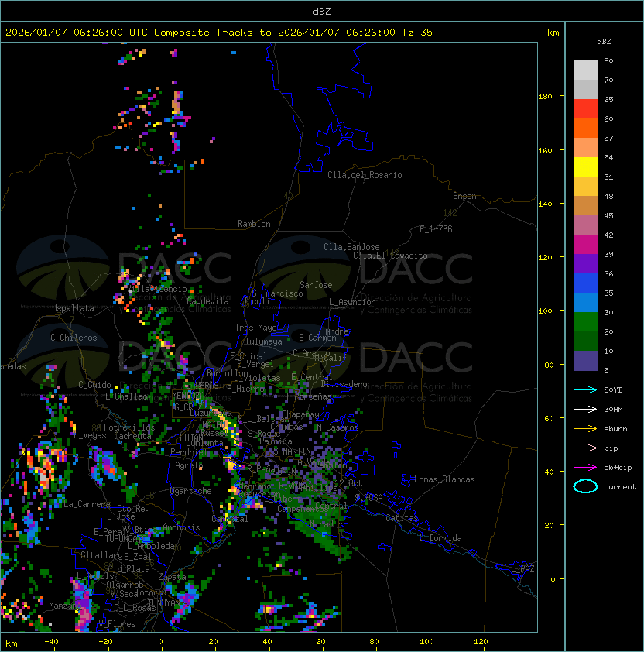This screenshot has width=644, height=652.
Task: Pick the magenta legend color swatch
Action: click(x=585, y=245)
